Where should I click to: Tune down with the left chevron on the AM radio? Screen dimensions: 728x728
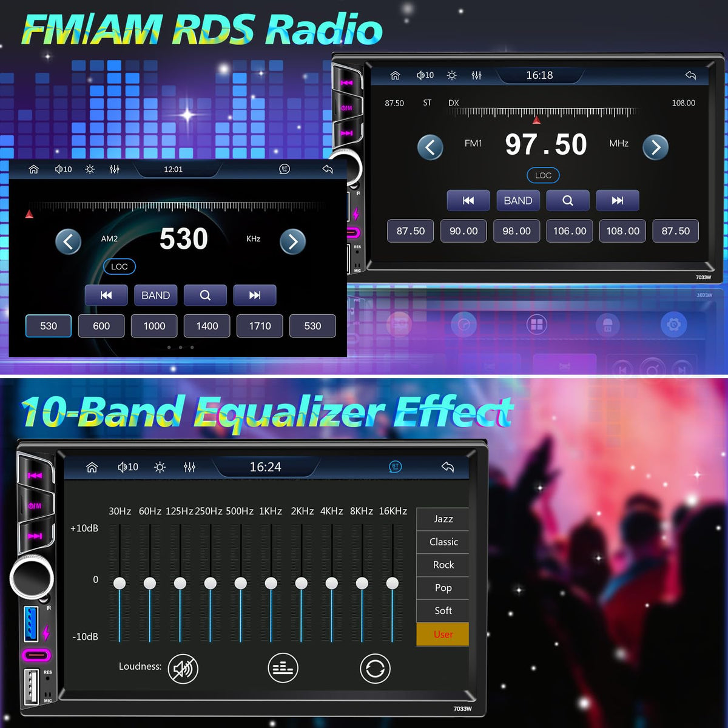(x=69, y=241)
